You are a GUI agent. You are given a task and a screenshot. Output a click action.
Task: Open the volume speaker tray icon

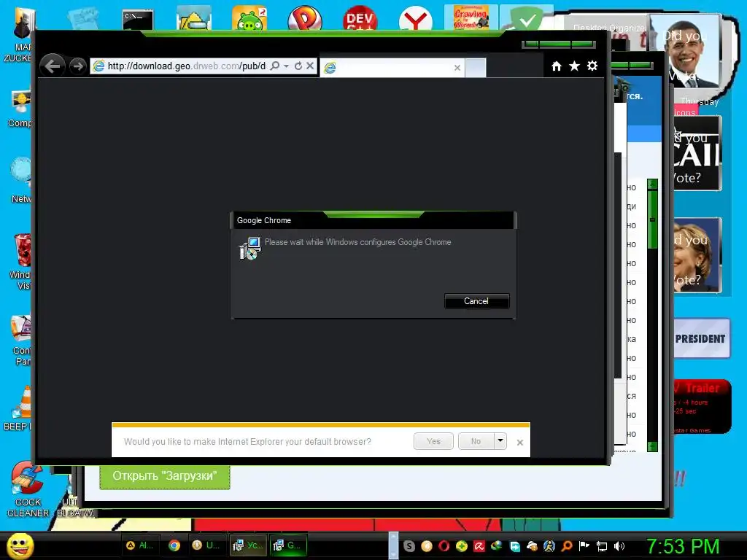click(x=619, y=546)
